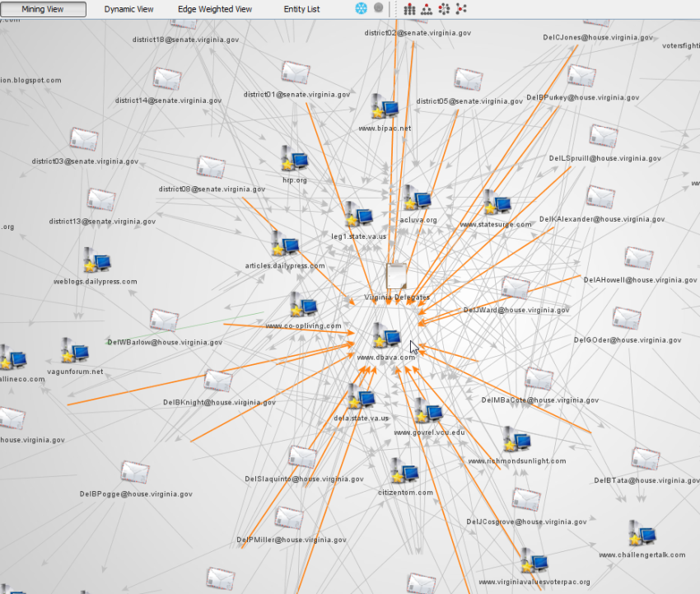Select the DelAHowell email envelope icon
Image resolution: width=700 pixels, height=594 pixels.
[x=639, y=258]
